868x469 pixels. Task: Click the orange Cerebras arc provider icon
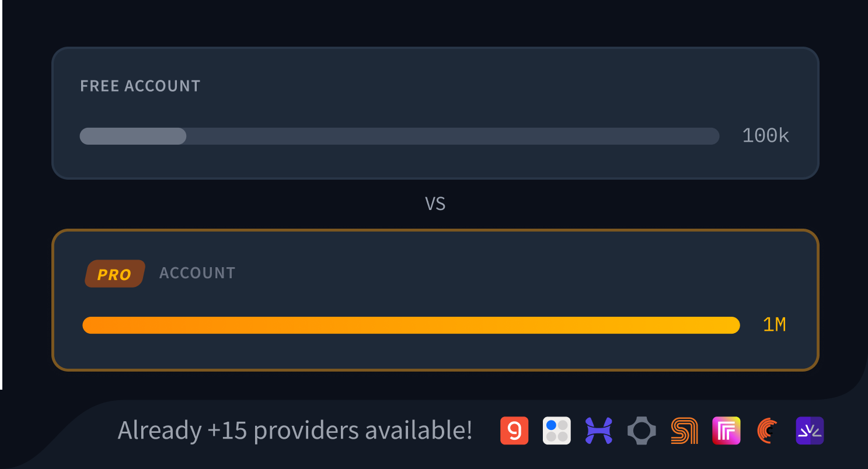tap(768, 430)
